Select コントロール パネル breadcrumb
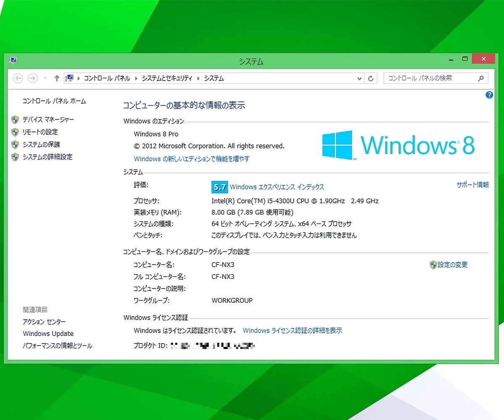The width and height of the screenshot is (504, 420). (x=107, y=79)
